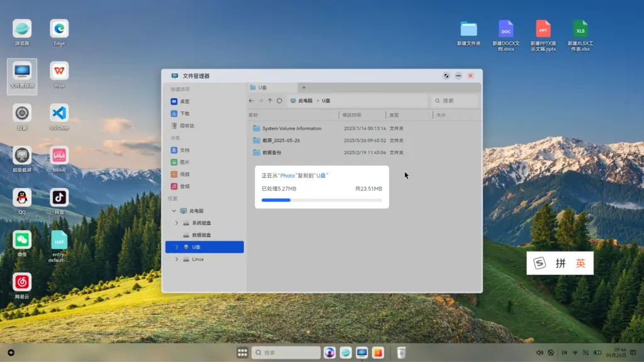Open 下载 in the sidebar
The height and width of the screenshot is (362, 644).
coord(184,114)
